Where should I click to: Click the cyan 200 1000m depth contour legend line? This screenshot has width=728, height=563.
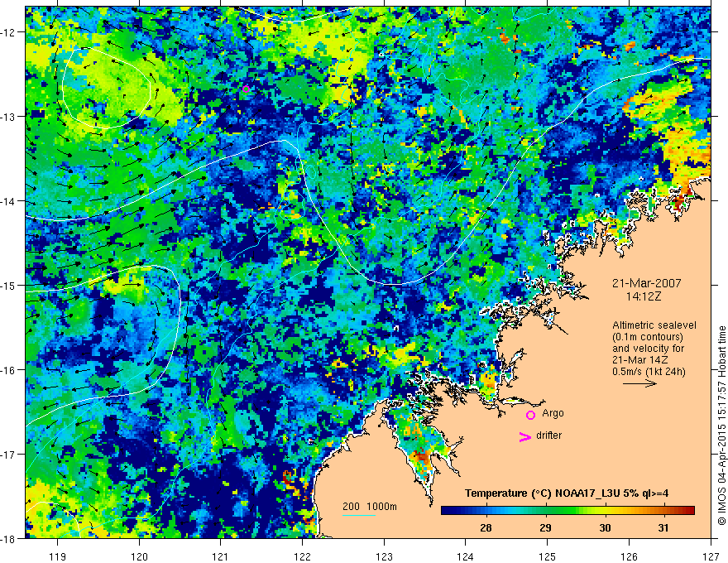[359, 515]
